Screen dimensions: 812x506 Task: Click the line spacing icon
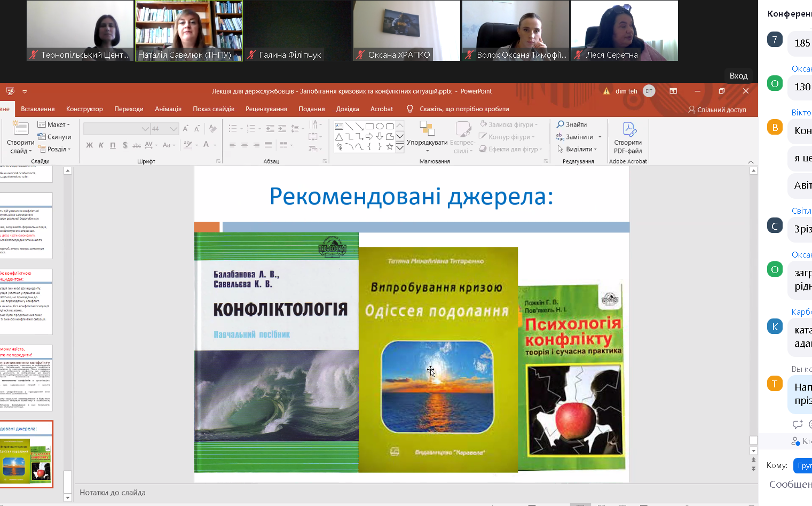click(x=295, y=128)
